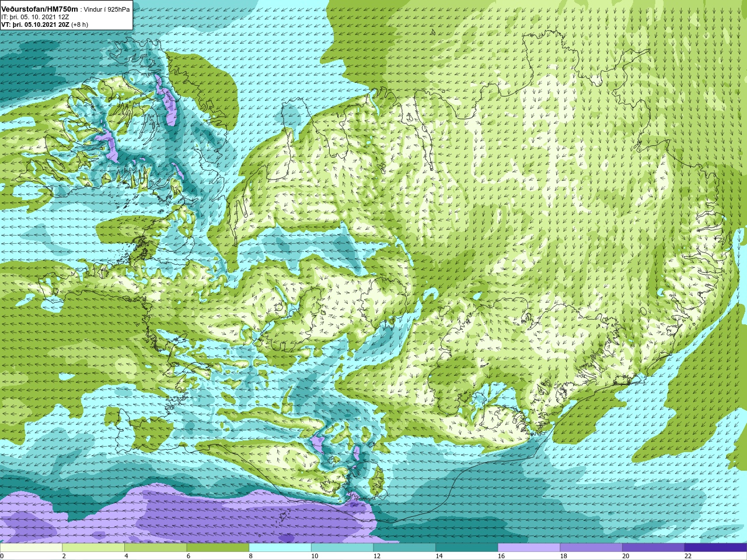Click the legend scale number 12
This screenshot has height=560, width=747.
[x=377, y=556]
